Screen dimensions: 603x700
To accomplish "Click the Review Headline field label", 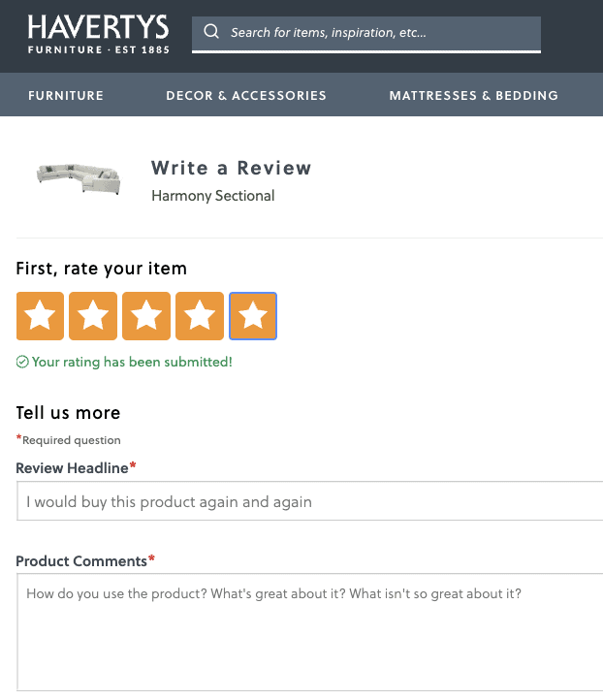I will [x=73, y=468].
